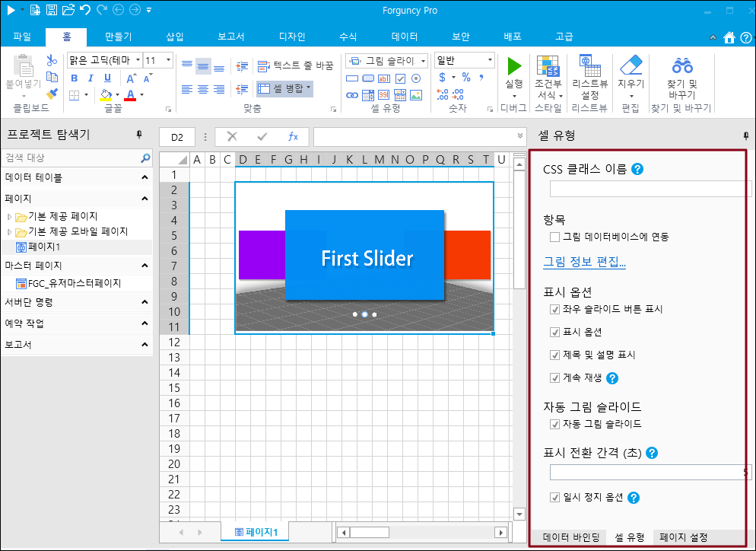
Task: Pick the yellow fill color swatch
Action: [x=106, y=95]
